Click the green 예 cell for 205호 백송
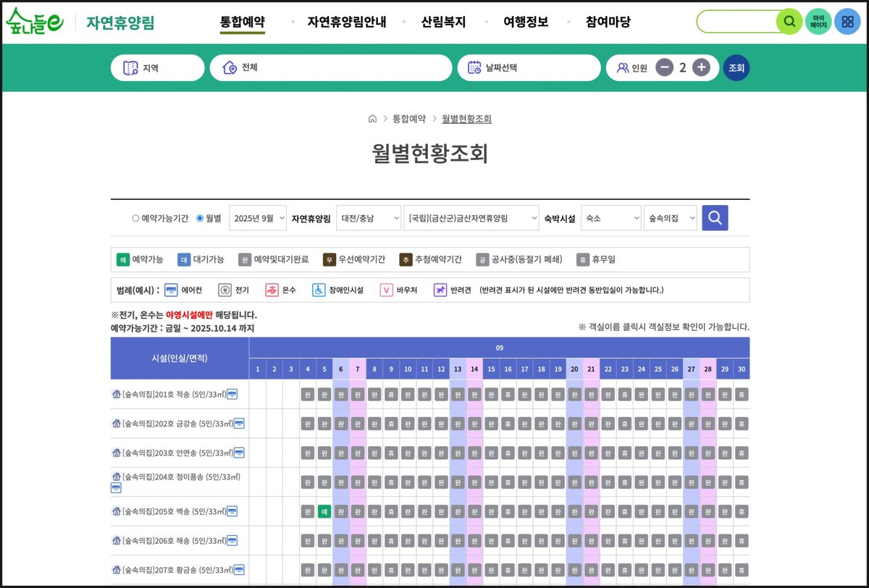869x588 pixels. (x=324, y=511)
